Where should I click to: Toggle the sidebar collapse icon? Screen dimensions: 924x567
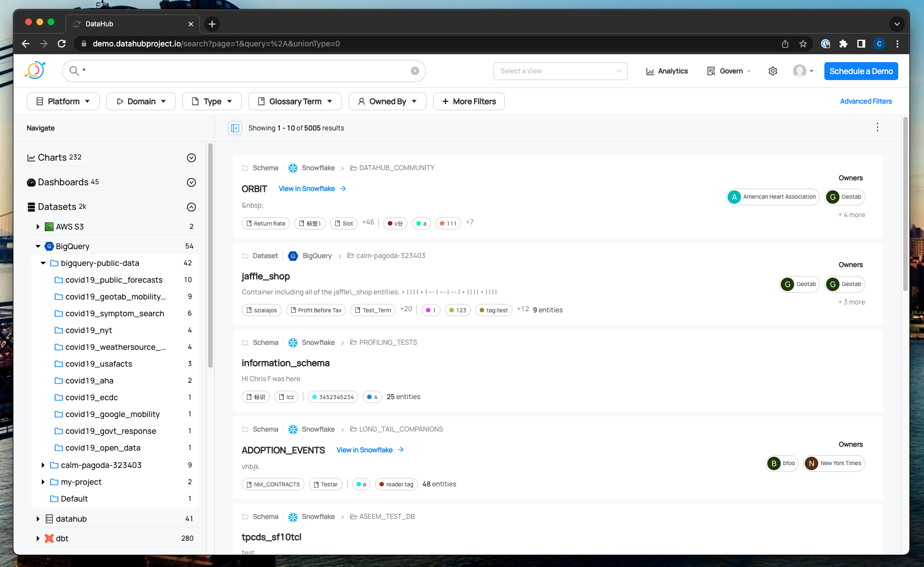click(x=235, y=128)
